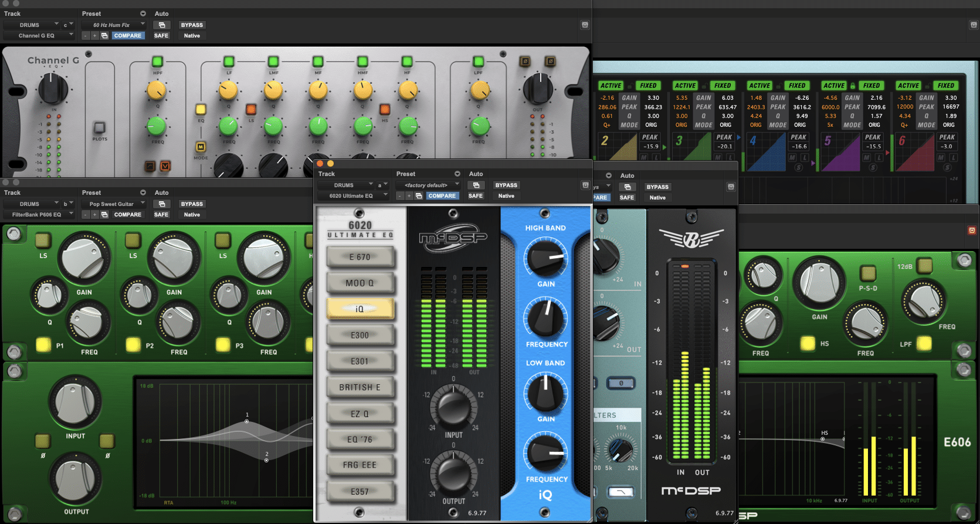Click the band 6 L button

954,158
